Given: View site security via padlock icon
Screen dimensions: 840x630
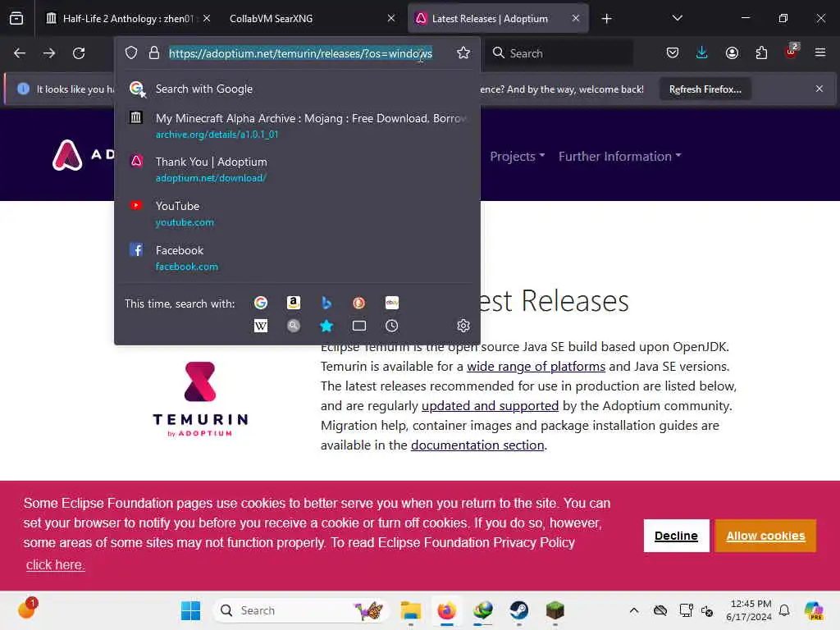Looking at the screenshot, I should (x=154, y=53).
